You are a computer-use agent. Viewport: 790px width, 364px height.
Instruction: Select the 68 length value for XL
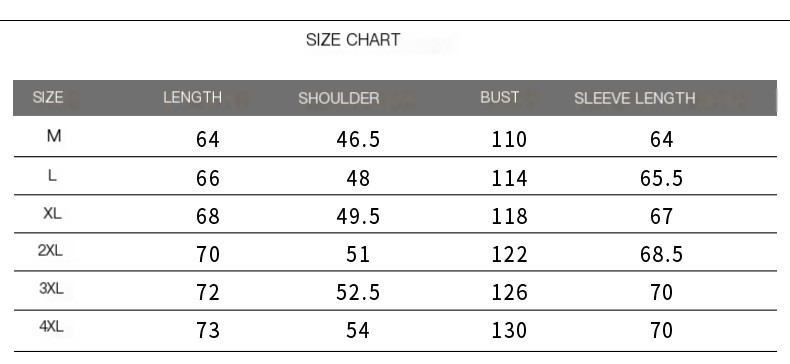click(x=208, y=216)
